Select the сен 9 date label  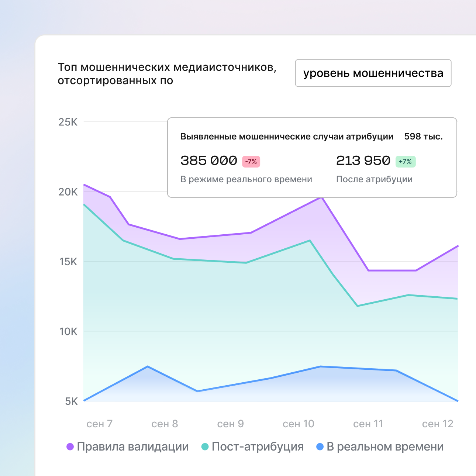pos(230,424)
